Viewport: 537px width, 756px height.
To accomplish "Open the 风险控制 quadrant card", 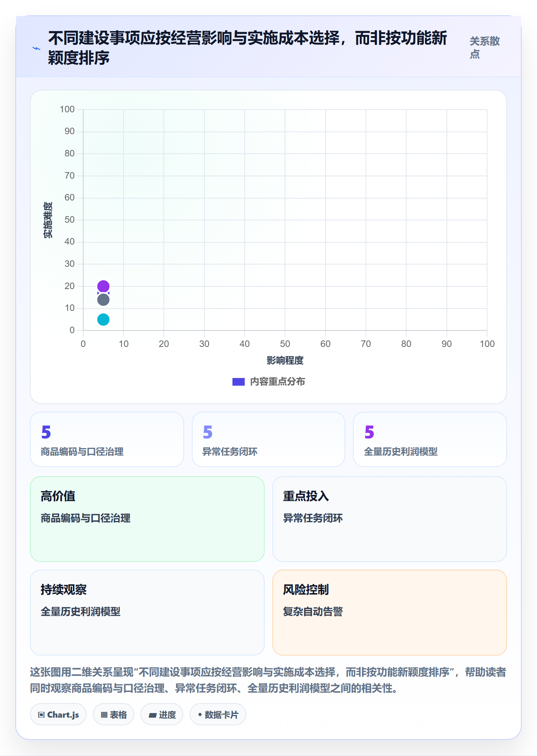I will tap(390, 613).
